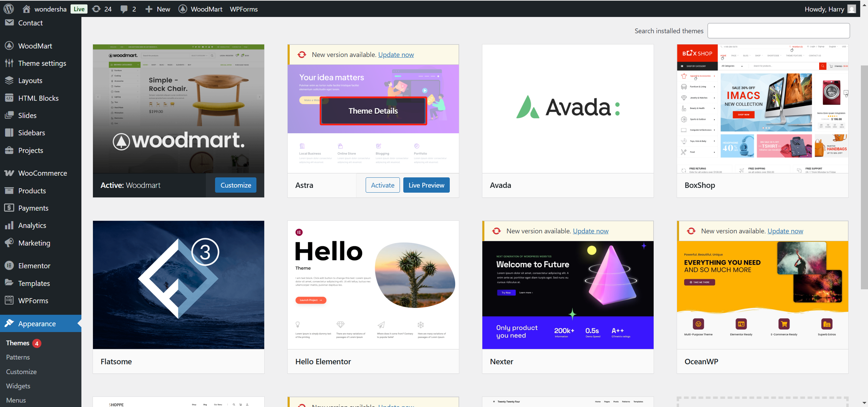The image size is (868, 407).
Task: Click Update now link on Nexter theme
Action: point(590,231)
